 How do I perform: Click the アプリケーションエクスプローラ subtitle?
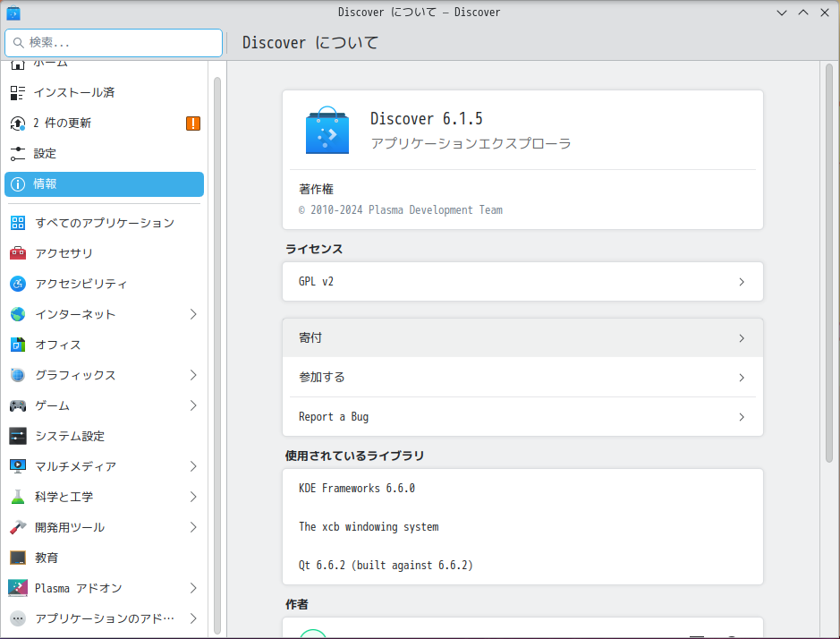tap(471, 144)
